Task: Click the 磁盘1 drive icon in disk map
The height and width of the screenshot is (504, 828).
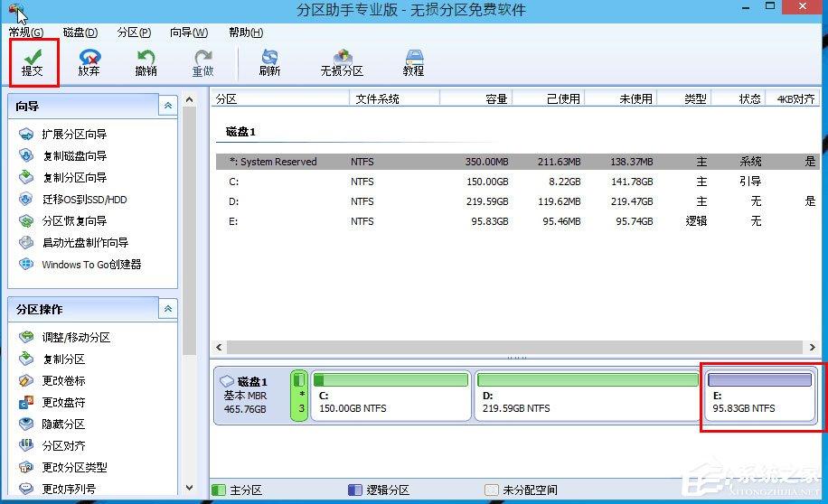Action: tap(227, 380)
